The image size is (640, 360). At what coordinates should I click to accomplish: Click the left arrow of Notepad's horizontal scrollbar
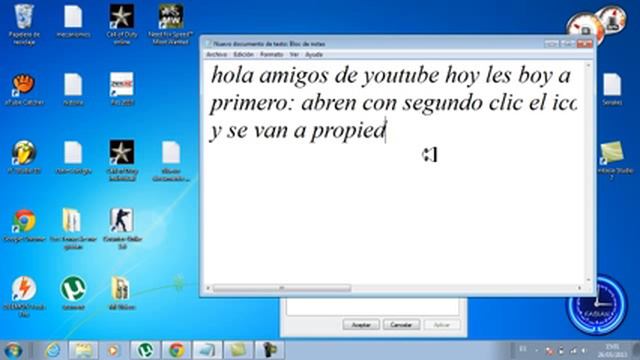[208, 288]
